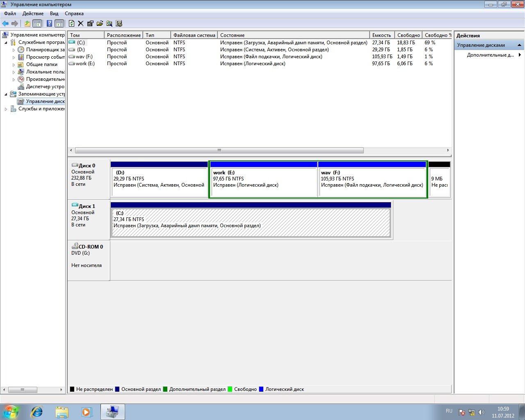Click the Back arrow in the toolbar

click(5, 23)
